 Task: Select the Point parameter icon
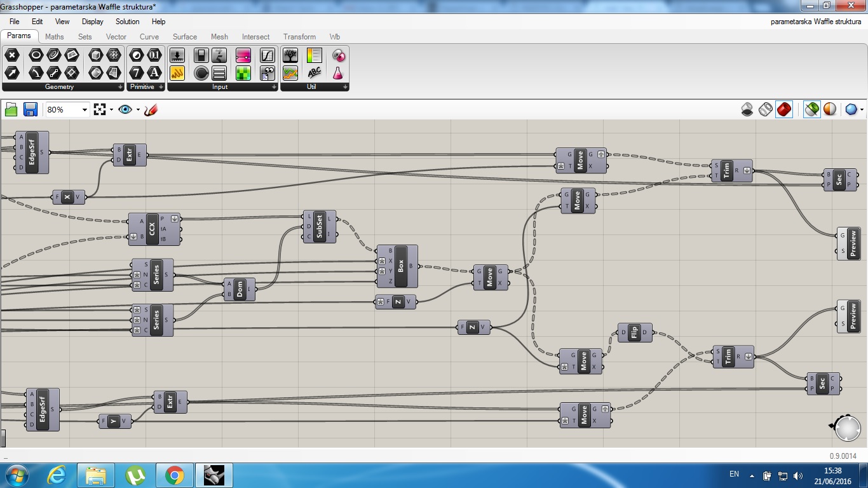[x=12, y=55]
